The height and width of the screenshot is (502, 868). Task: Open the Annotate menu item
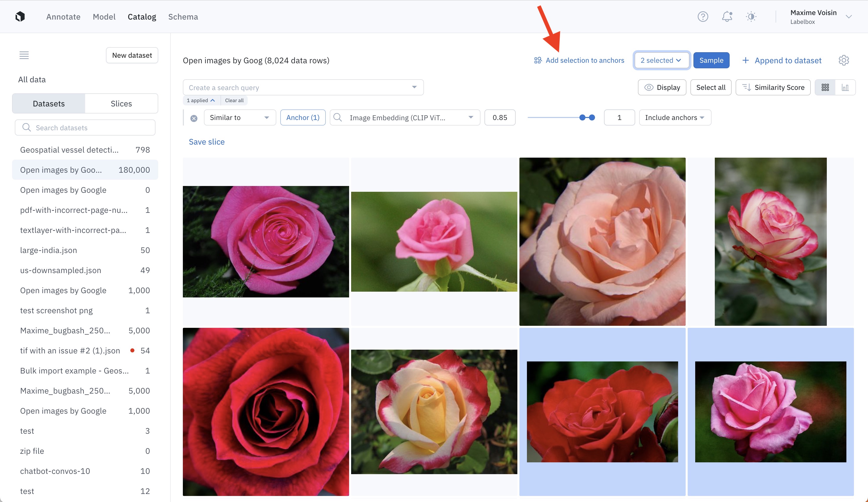point(63,17)
